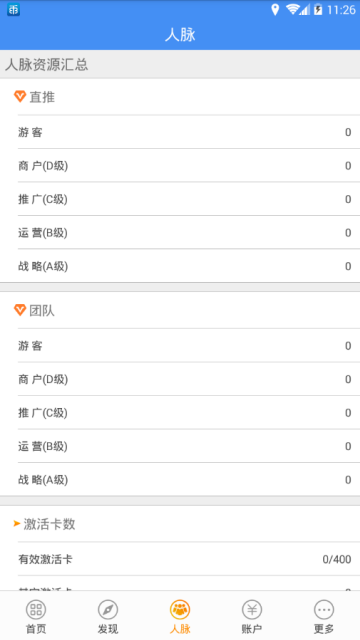Tap the 团队 section header text
The height and width of the screenshot is (640, 360).
42,311
